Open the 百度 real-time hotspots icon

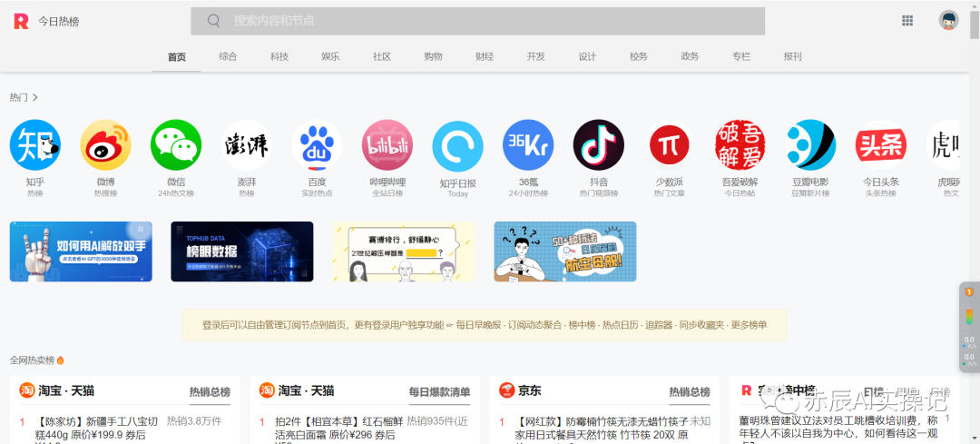[x=317, y=145]
